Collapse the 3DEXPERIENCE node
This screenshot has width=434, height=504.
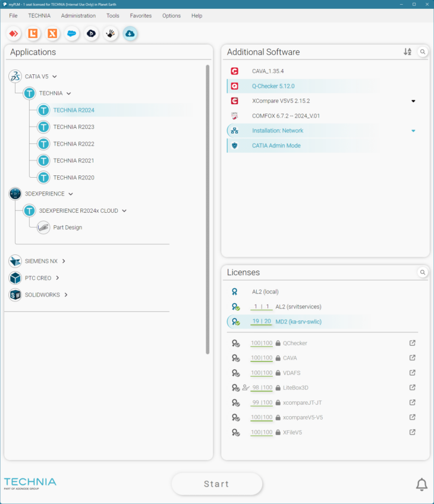[71, 194]
